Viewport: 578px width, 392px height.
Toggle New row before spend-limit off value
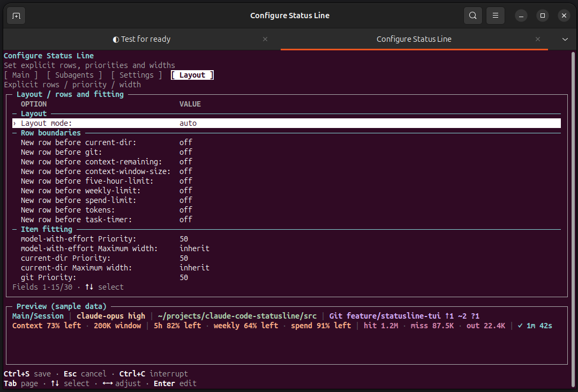coord(186,200)
